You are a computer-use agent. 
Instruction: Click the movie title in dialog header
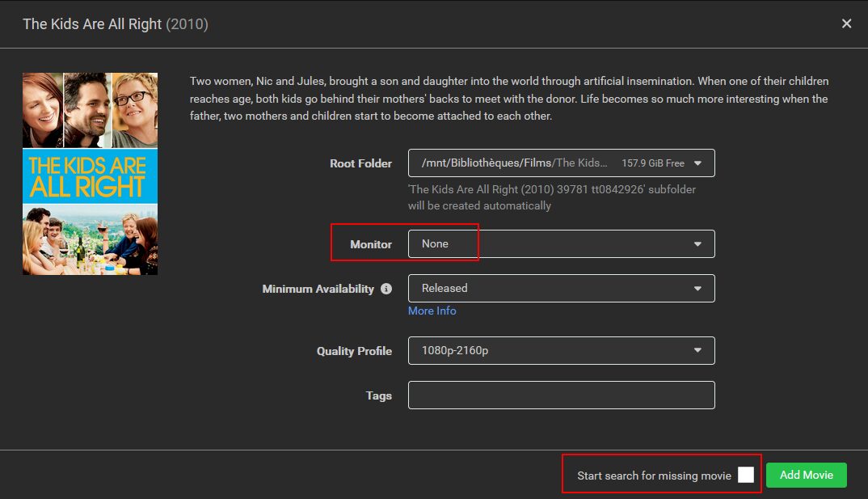[x=92, y=24]
